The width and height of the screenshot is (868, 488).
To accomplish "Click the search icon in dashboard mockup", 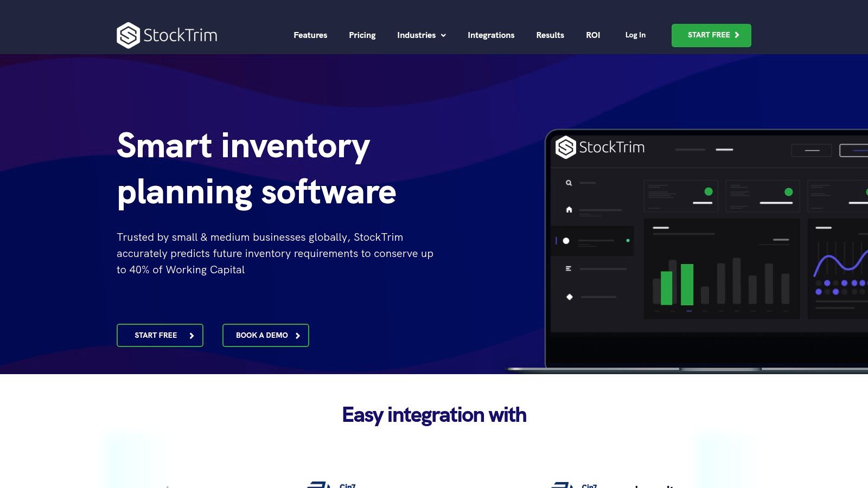I will [x=569, y=183].
